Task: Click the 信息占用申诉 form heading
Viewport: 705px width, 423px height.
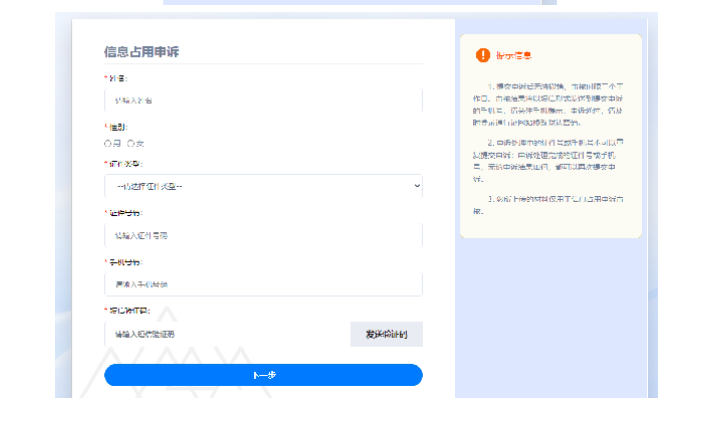Action: click(x=142, y=52)
